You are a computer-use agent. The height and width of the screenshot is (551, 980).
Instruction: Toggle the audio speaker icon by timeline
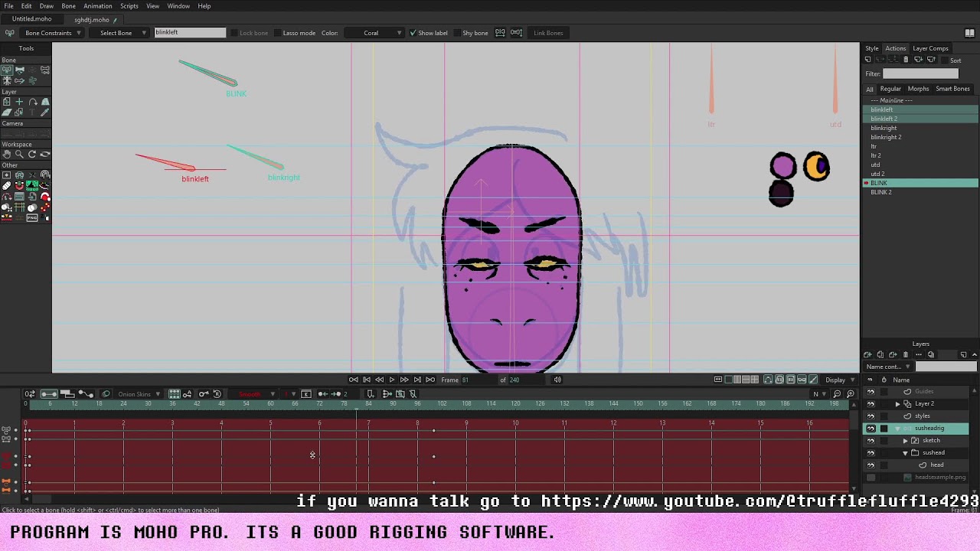pyautogui.click(x=557, y=380)
